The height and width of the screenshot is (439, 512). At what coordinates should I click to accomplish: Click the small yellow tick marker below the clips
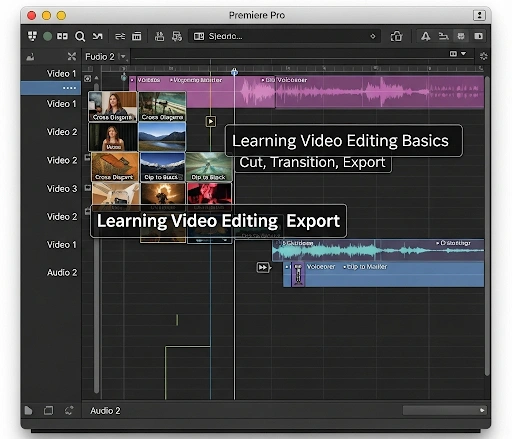(177, 320)
